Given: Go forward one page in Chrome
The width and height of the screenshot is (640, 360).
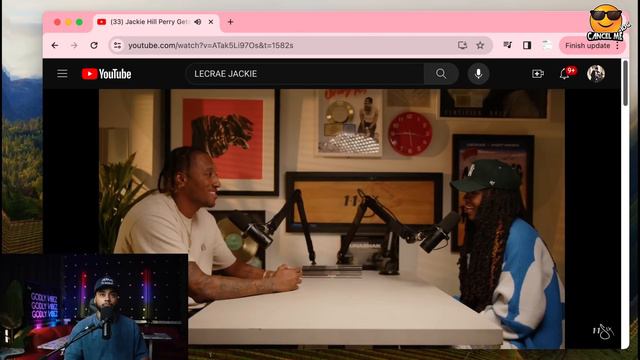Looking at the screenshot, I should [74, 45].
